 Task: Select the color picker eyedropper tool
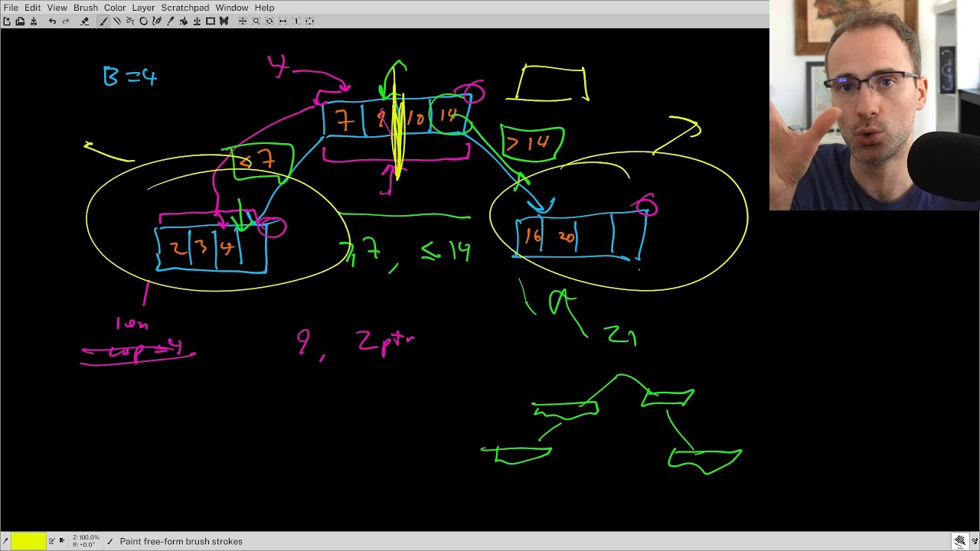pos(171,21)
